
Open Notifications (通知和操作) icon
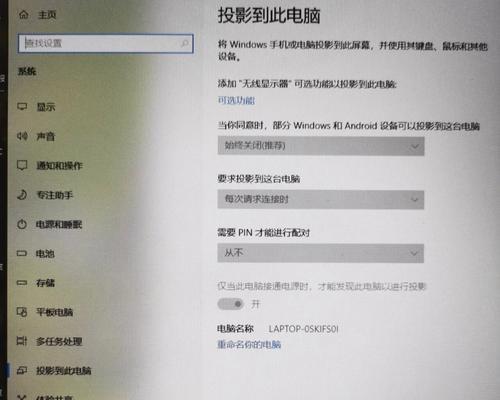point(22,165)
